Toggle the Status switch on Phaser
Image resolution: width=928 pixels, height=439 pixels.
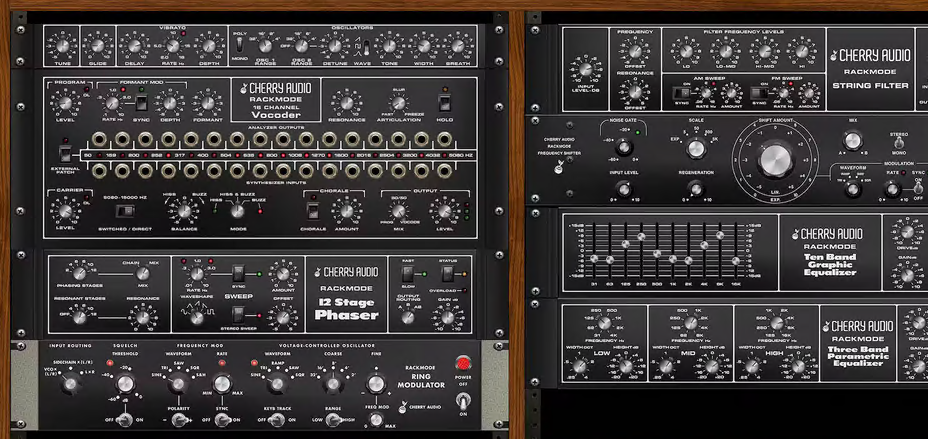447,274
